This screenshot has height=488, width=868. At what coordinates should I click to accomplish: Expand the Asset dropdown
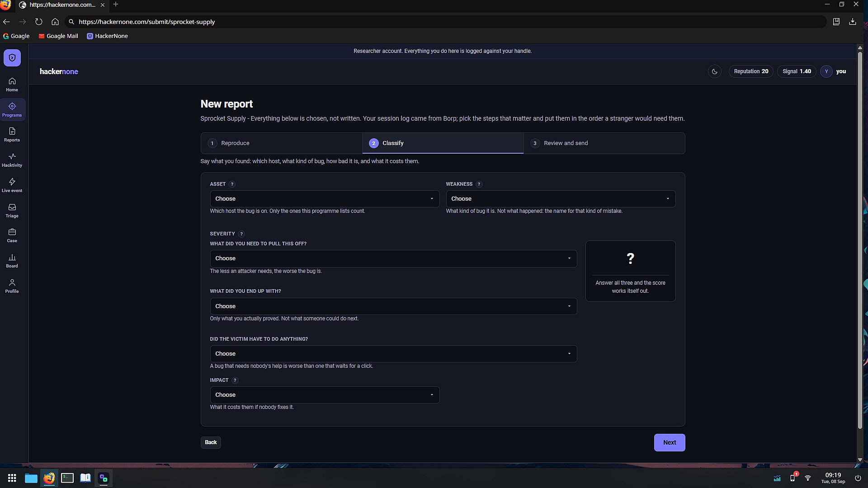pyautogui.click(x=325, y=199)
